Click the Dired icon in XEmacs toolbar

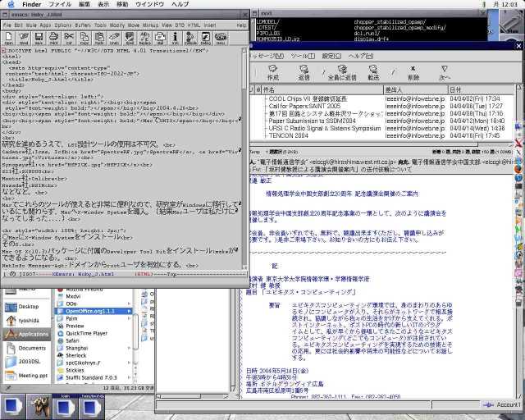24,39
